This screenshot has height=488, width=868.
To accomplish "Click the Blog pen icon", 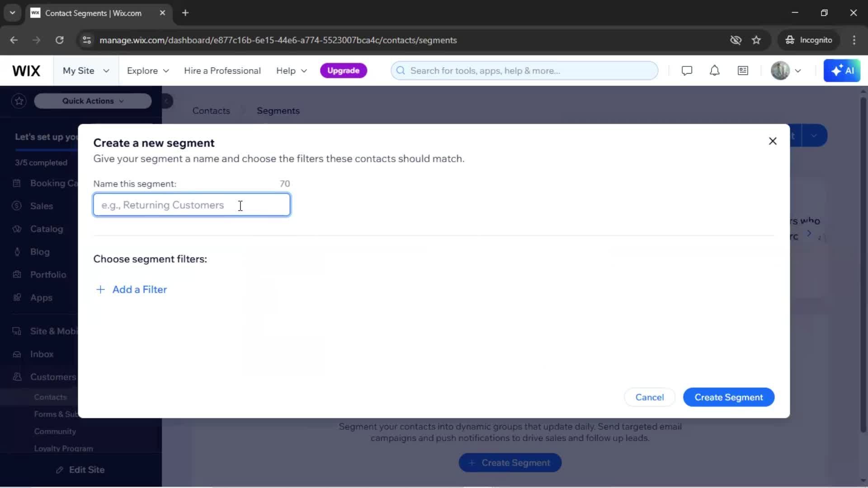I will click(x=17, y=252).
